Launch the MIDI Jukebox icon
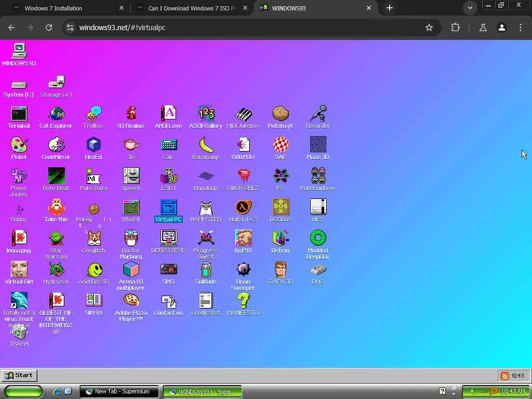This screenshot has height=399, width=532. 243,117
